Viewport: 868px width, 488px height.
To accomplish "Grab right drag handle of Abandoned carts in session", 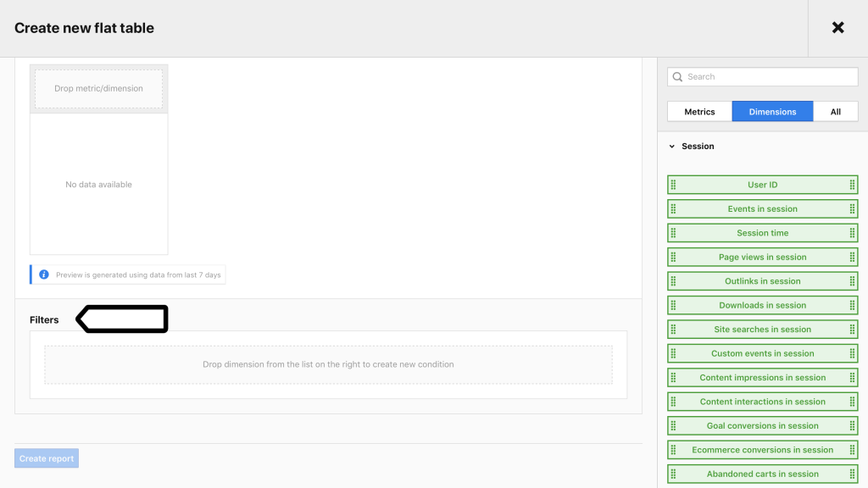I will click(852, 474).
